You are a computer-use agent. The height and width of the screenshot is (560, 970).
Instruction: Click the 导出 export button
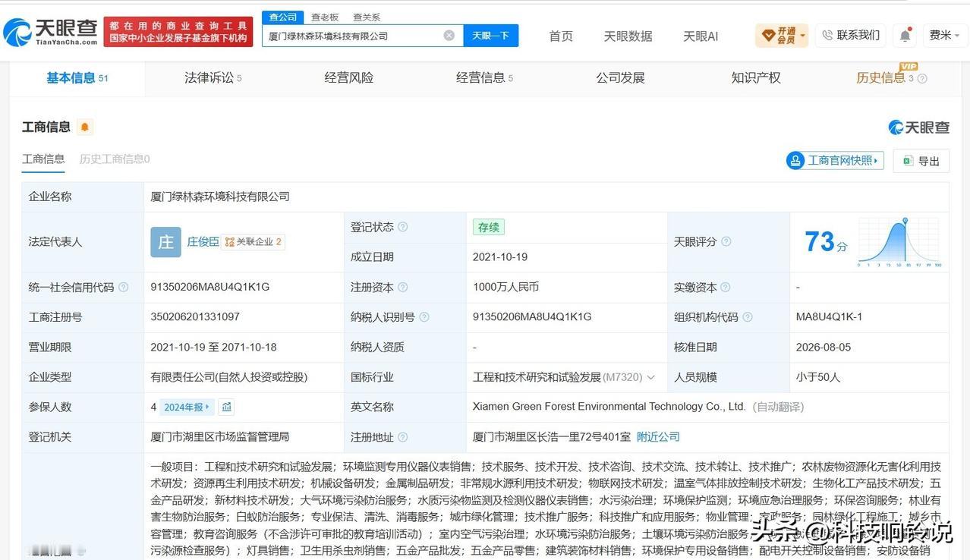(x=921, y=160)
